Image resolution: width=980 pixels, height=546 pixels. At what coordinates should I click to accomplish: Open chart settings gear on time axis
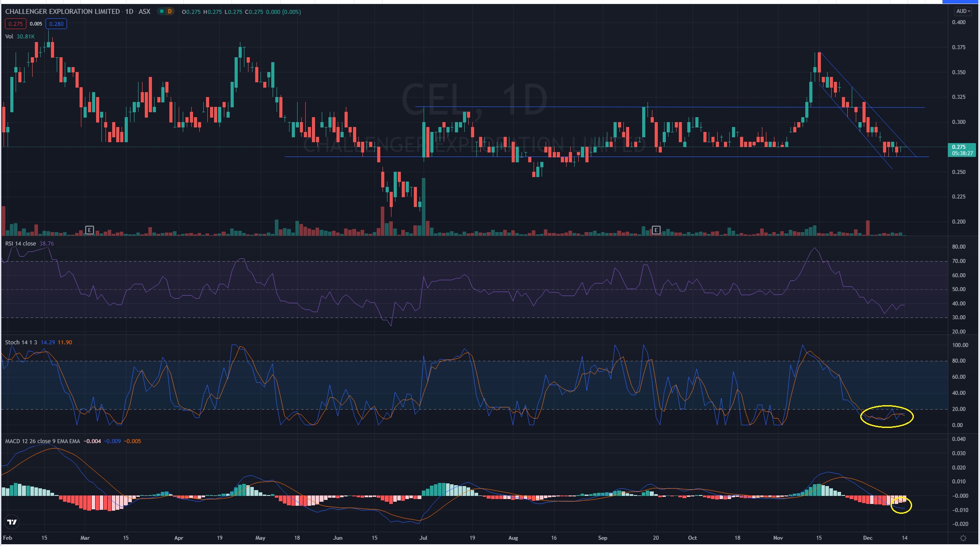pyautogui.click(x=963, y=538)
